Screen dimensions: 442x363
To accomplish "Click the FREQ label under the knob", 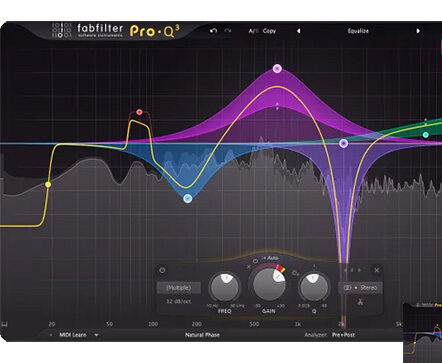I will tap(224, 311).
